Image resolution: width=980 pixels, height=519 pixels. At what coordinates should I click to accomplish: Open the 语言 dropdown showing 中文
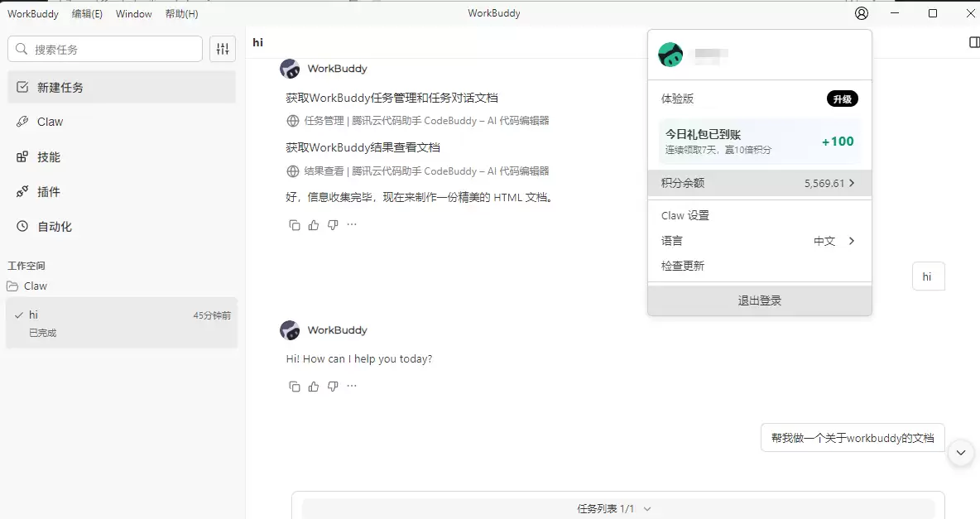click(x=759, y=240)
